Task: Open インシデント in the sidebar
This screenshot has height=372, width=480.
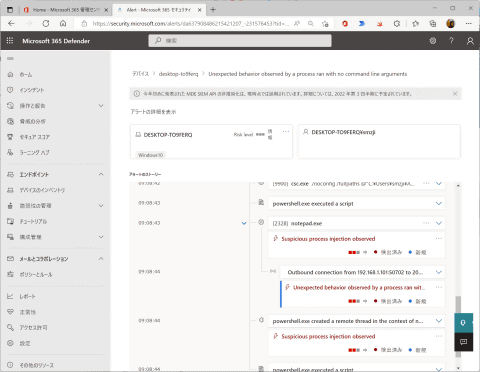Action: [x=32, y=90]
